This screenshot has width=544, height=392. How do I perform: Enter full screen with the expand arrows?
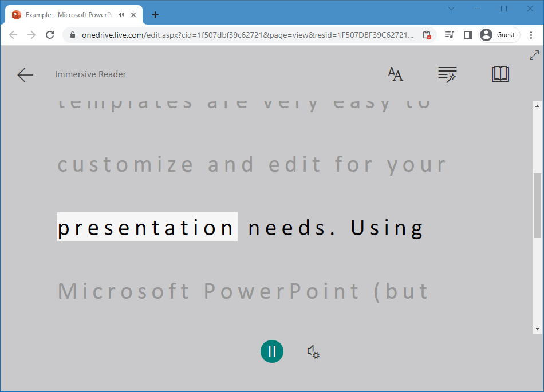pos(534,55)
